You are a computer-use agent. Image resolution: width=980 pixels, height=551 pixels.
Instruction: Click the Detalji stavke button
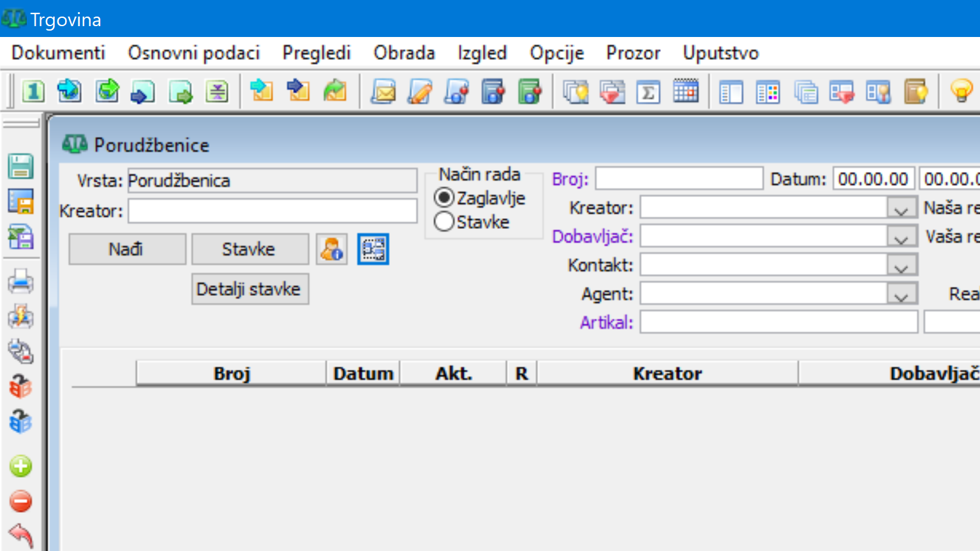[x=249, y=289]
